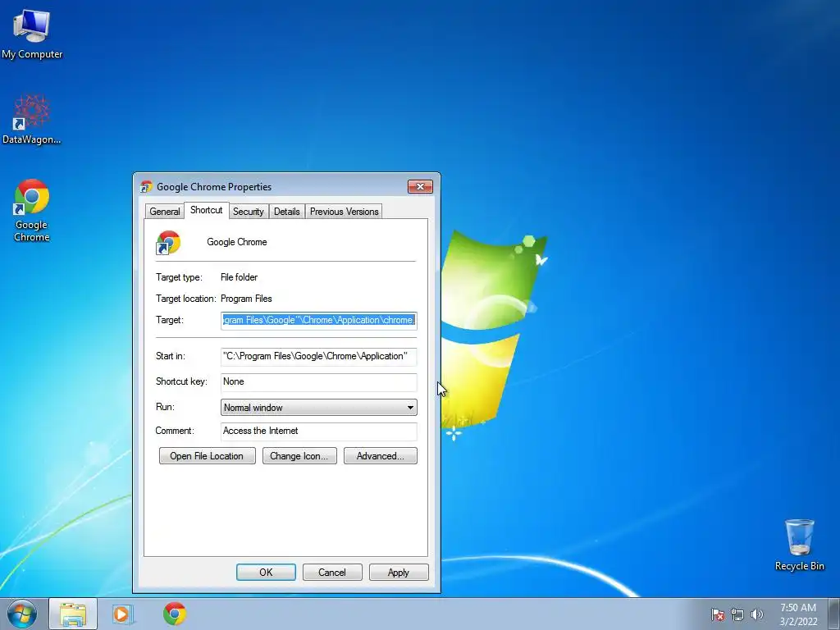The height and width of the screenshot is (630, 840).
Task: Click the 'Shortcut key:' label
Action: (181, 381)
